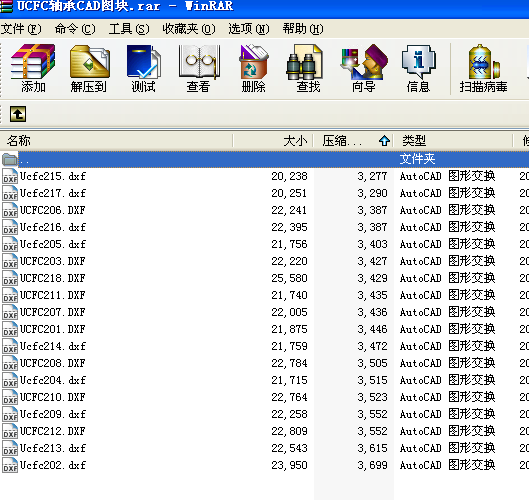Image resolution: width=529 pixels, height=500 pixels.
Task: Open the 查看 (View) toolbar icon
Action: click(198, 68)
